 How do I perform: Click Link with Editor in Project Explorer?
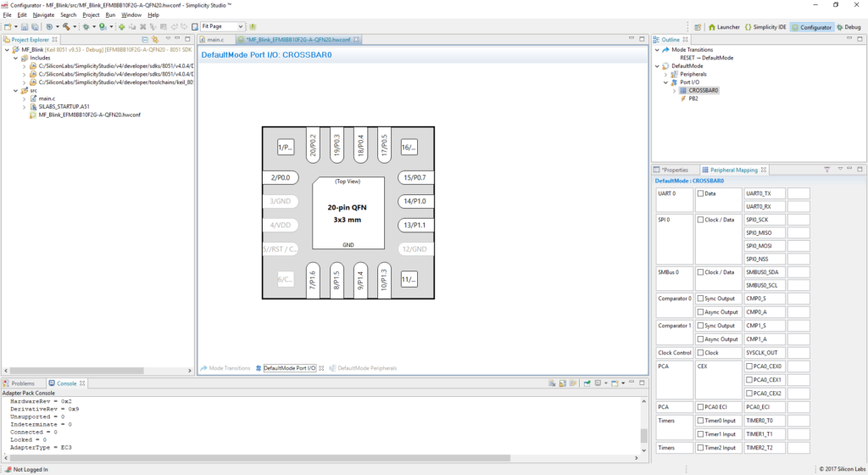pos(155,40)
